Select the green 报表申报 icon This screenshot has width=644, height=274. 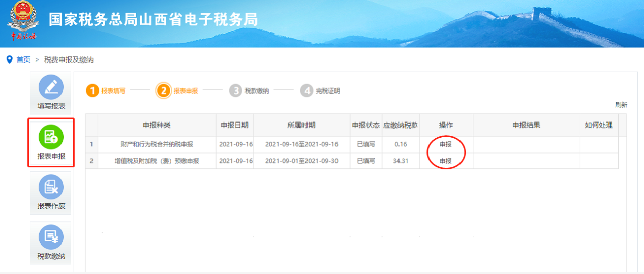click(x=51, y=136)
